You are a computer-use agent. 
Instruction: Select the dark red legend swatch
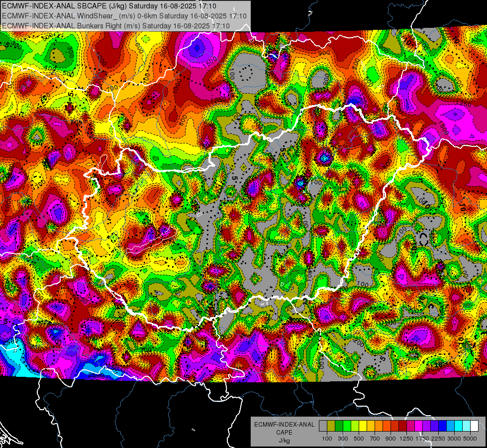[402, 426]
